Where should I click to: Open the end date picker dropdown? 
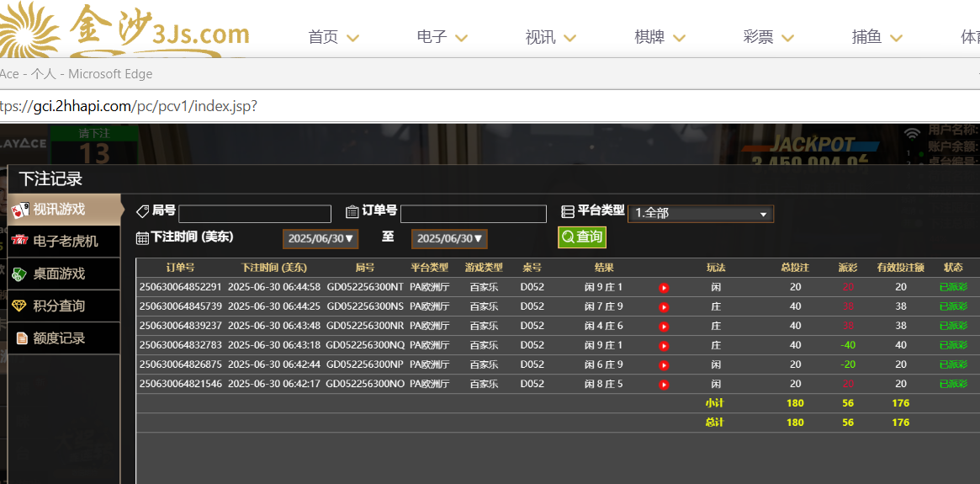(449, 239)
